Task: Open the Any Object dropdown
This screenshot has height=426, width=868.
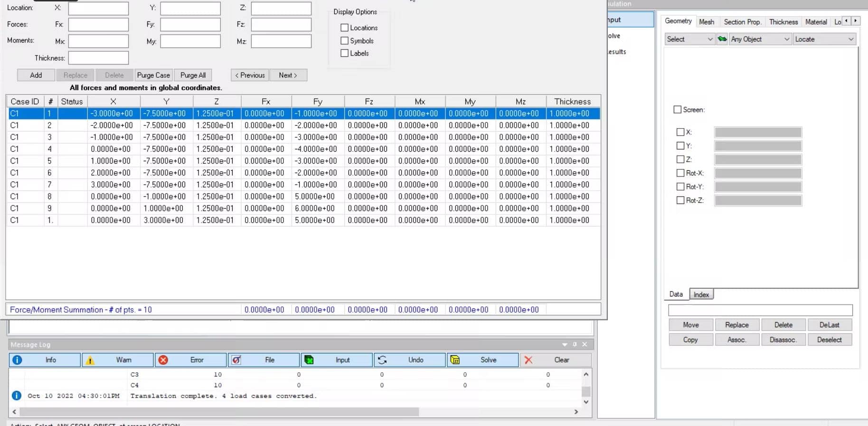Action: (760, 39)
